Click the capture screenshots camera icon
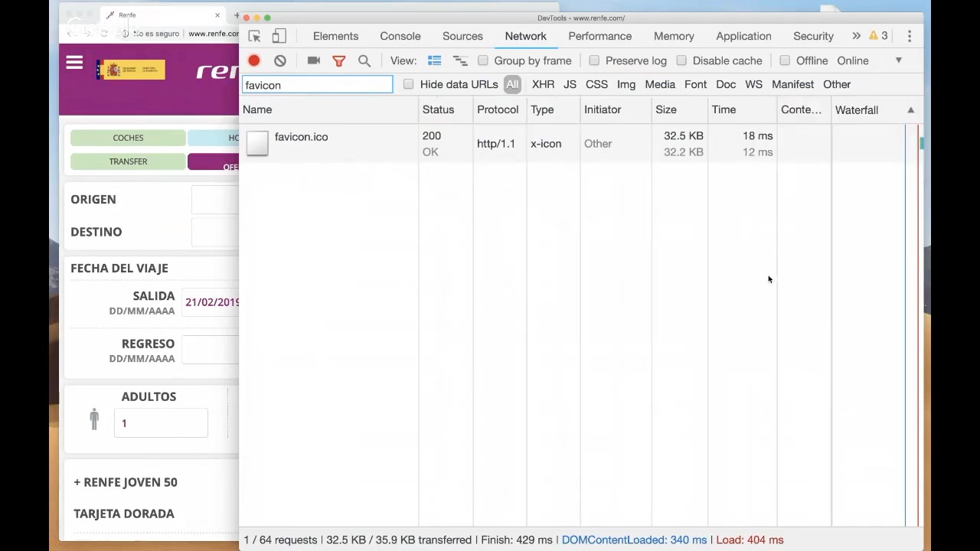Image resolution: width=980 pixels, height=551 pixels. click(x=314, y=60)
